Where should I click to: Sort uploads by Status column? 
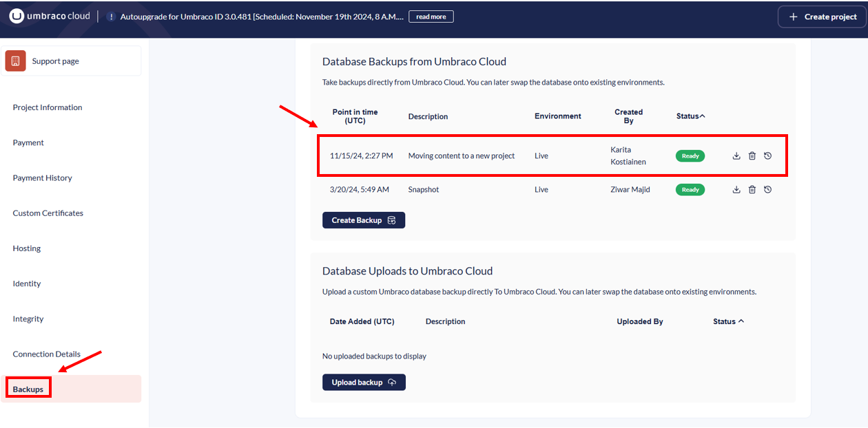[x=728, y=321]
